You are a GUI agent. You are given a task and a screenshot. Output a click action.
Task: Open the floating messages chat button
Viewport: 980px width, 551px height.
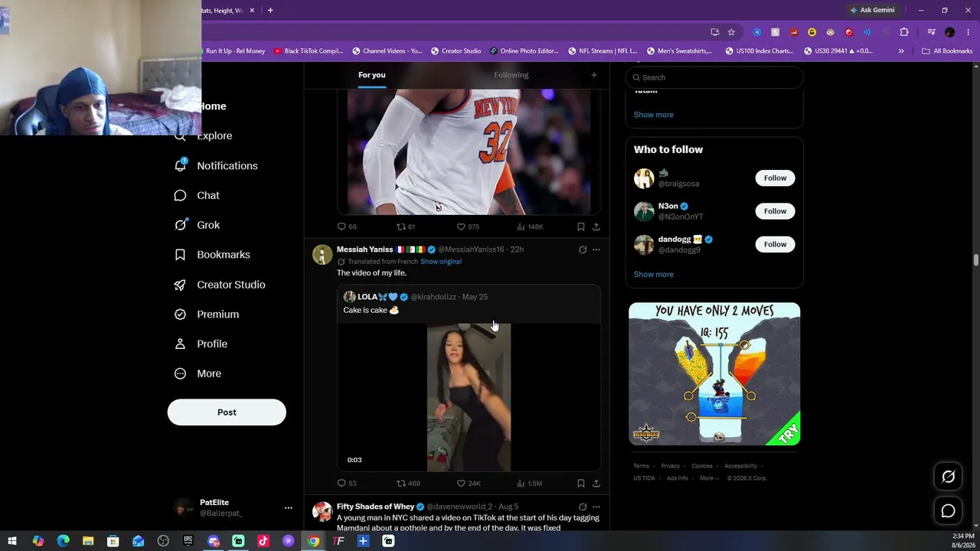coord(948,510)
